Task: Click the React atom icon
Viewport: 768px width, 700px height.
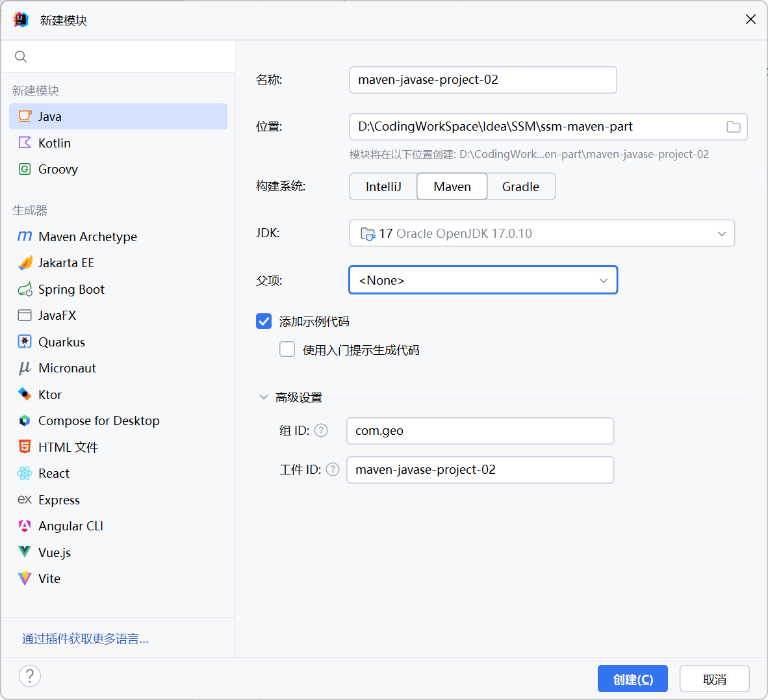Action: pos(25,473)
